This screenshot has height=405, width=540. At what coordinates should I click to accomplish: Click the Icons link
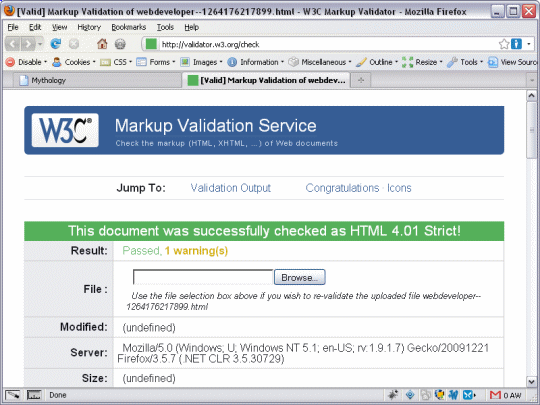tap(399, 188)
